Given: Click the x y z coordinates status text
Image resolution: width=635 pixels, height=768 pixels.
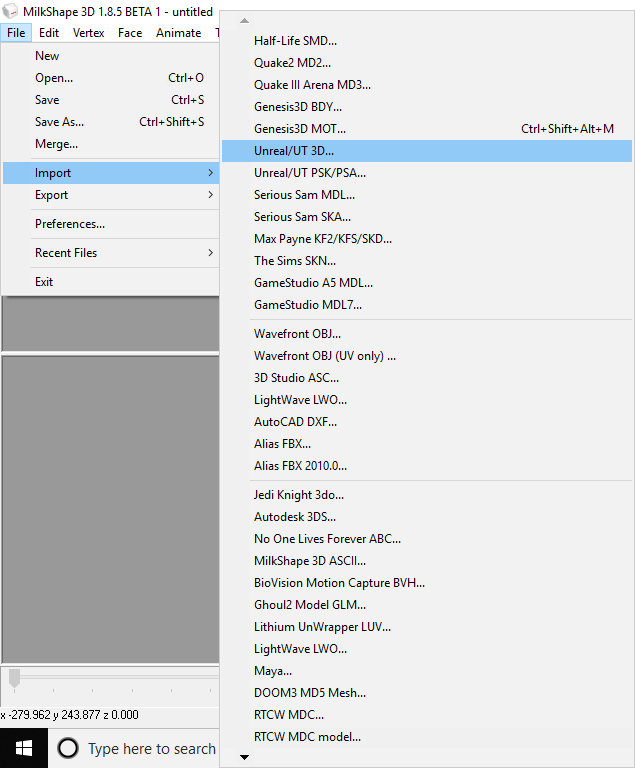Looking at the screenshot, I should coord(70,715).
